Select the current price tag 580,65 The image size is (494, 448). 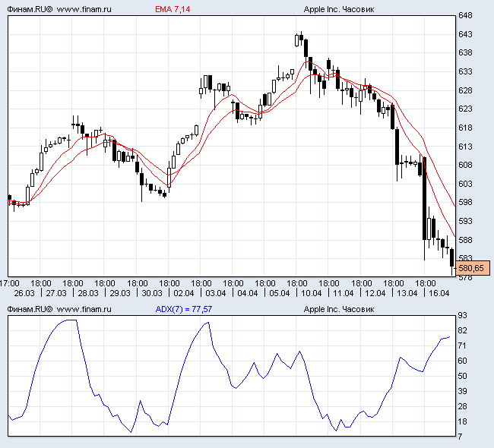[x=473, y=268]
